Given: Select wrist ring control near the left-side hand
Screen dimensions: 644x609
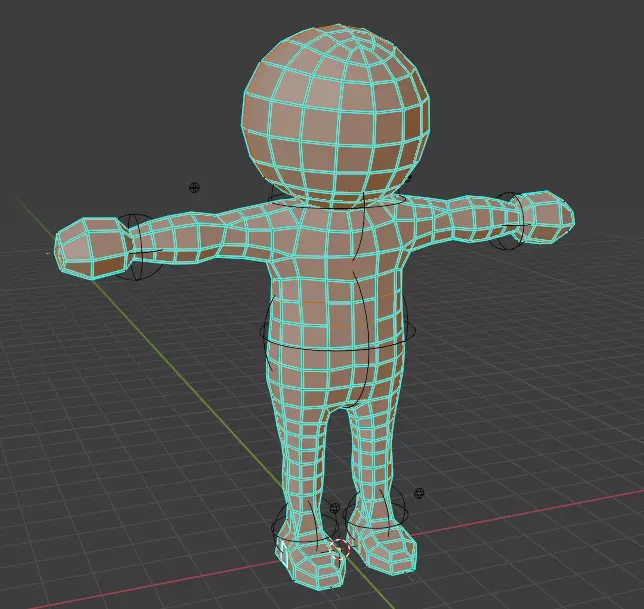Looking at the screenshot, I should [137, 247].
